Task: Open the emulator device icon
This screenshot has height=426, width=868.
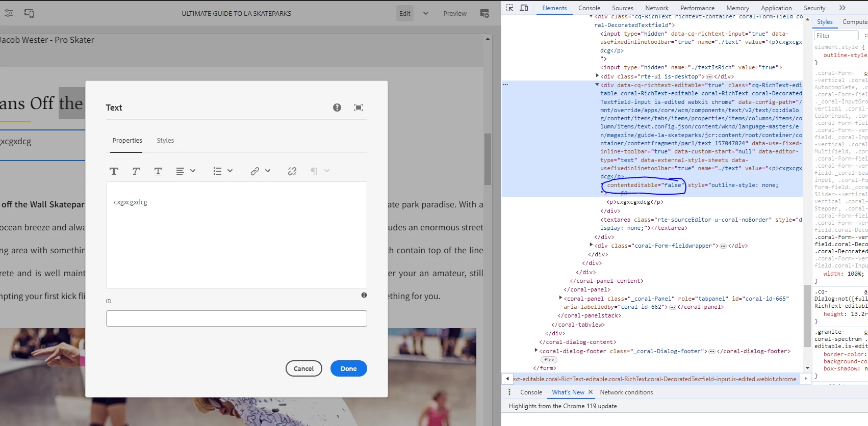Action: pos(29,13)
